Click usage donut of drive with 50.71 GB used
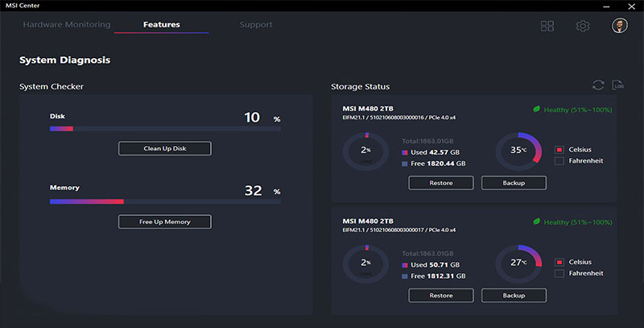The height and width of the screenshot is (328, 644). pos(366,264)
